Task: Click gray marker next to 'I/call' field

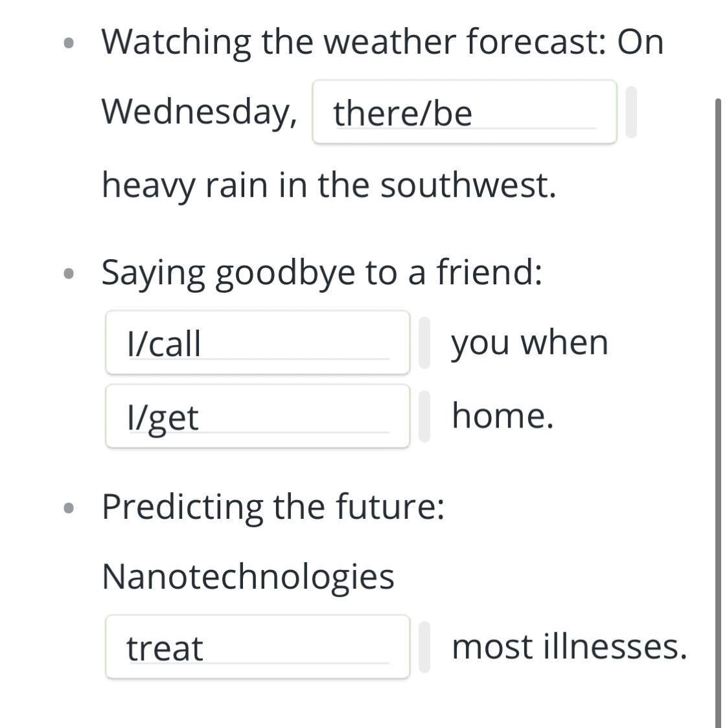Action: tap(424, 343)
